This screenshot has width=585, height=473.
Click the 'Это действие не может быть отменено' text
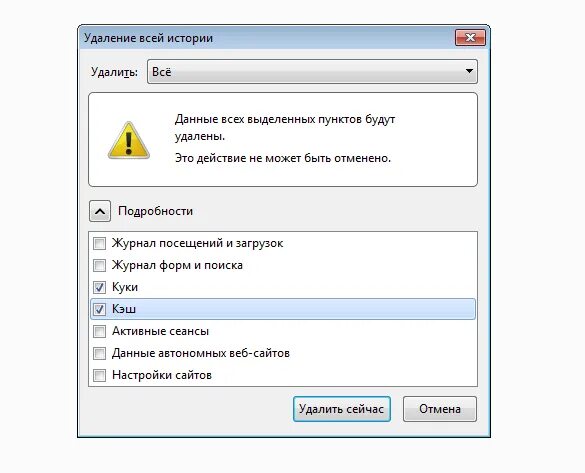coord(283,158)
